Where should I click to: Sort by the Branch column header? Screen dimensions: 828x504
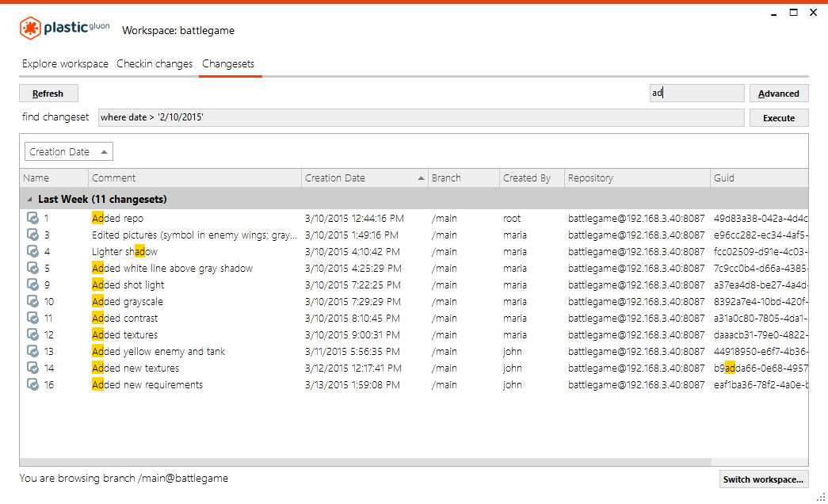[464, 178]
